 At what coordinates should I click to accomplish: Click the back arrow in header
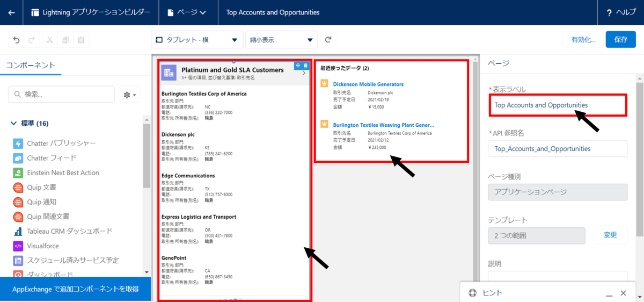(12, 12)
